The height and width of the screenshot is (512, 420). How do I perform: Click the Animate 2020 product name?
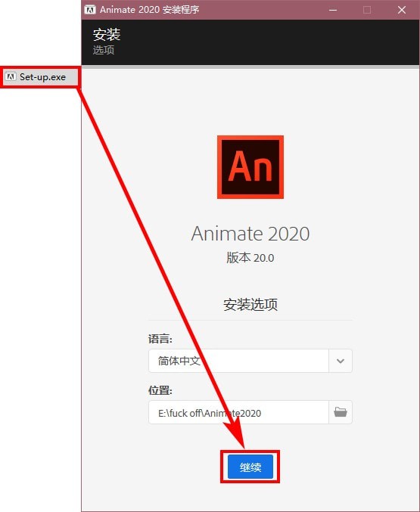pos(250,234)
